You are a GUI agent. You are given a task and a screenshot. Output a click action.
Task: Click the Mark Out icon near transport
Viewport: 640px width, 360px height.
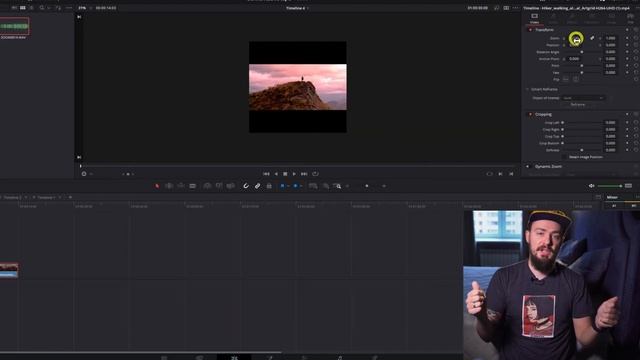click(x=511, y=174)
